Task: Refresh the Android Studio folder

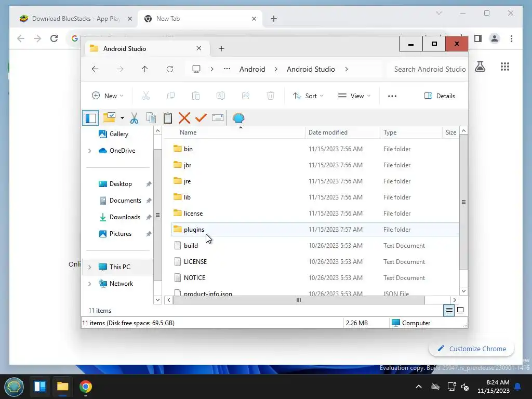Action: [x=170, y=69]
